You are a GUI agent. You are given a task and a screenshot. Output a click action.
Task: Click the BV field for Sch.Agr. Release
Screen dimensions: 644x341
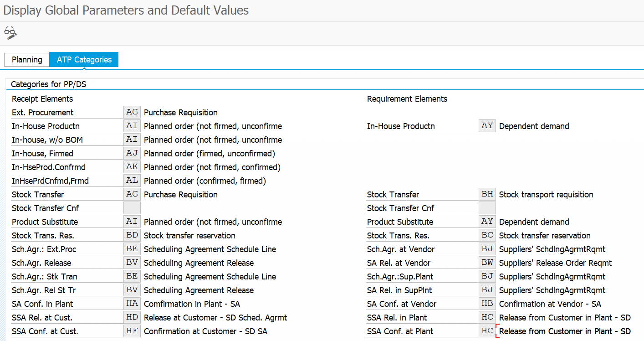(132, 263)
